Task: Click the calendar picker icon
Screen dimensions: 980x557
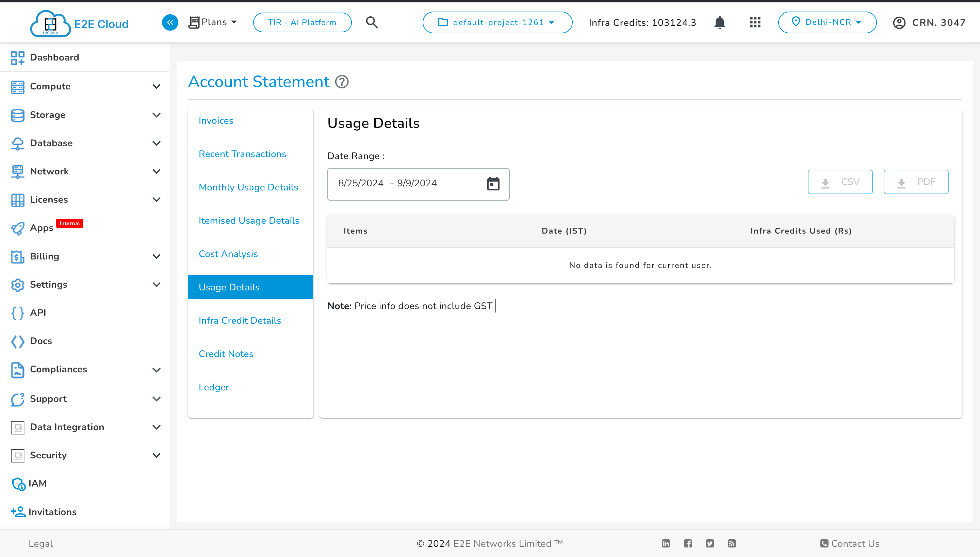Action: pos(493,184)
